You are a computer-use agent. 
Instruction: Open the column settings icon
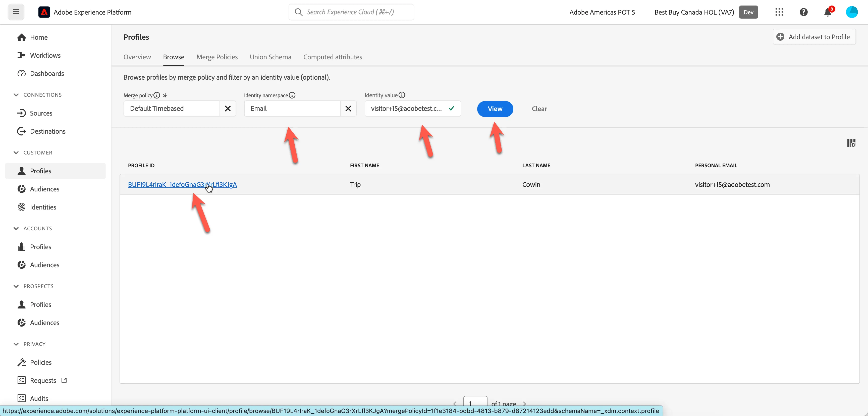pyautogui.click(x=851, y=143)
